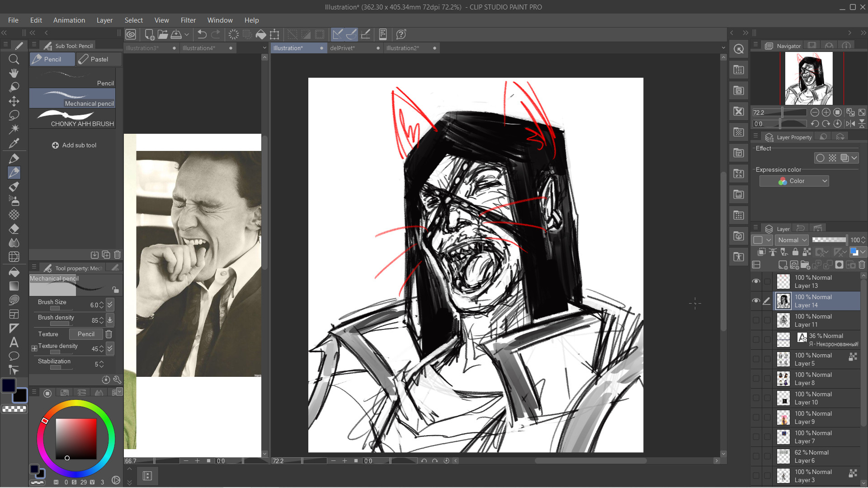
Task: Select the Eyedropper tool
Action: [14, 144]
